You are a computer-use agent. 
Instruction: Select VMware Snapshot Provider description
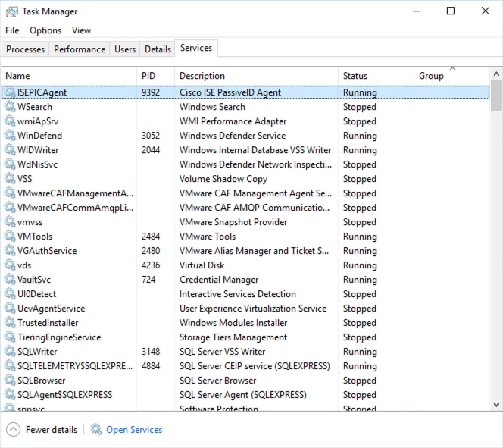coord(233,222)
